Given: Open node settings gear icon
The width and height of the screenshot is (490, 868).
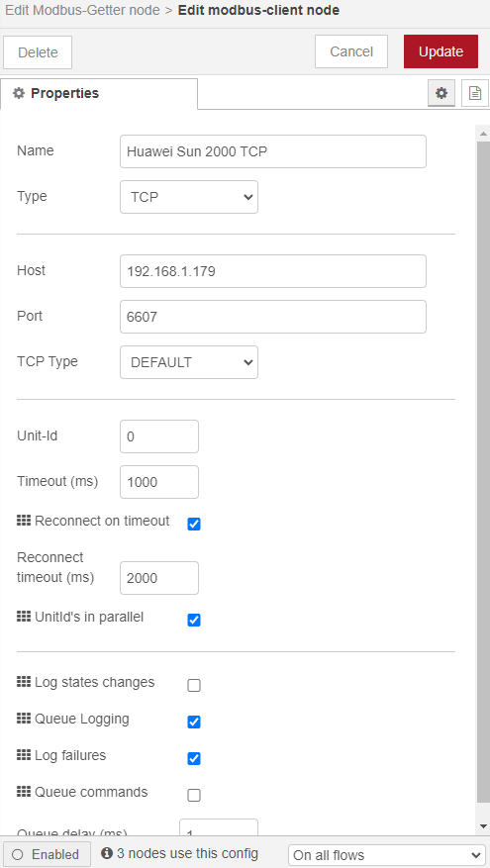Looking at the screenshot, I should [x=441, y=93].
